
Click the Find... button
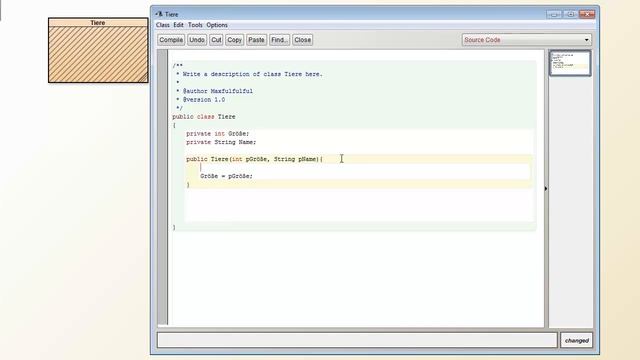[279, 40]
